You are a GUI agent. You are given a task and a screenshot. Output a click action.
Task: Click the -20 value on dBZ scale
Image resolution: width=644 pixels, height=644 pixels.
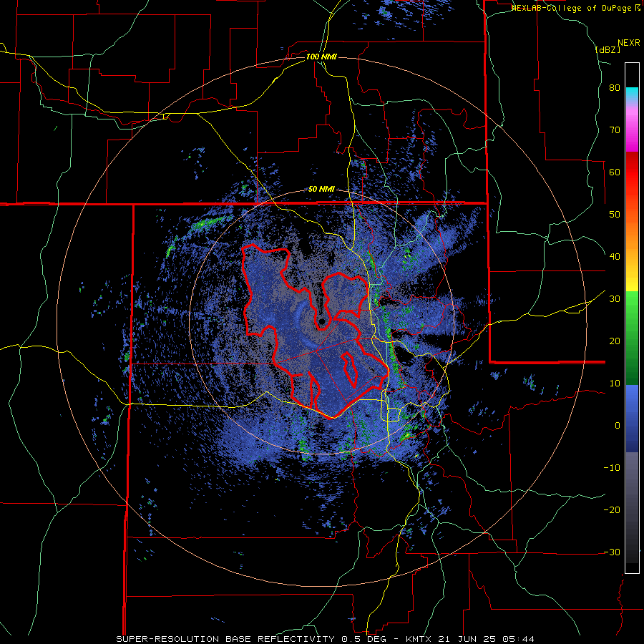tap(612, 510)
